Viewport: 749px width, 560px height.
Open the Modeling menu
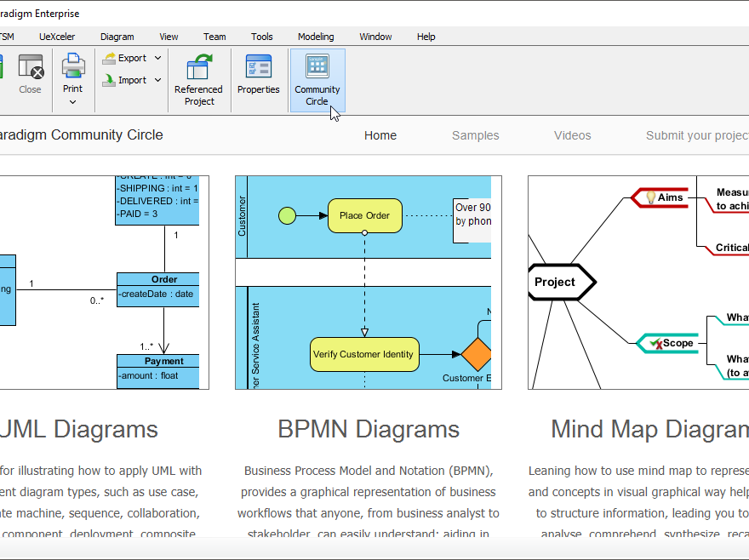point(316,37)
